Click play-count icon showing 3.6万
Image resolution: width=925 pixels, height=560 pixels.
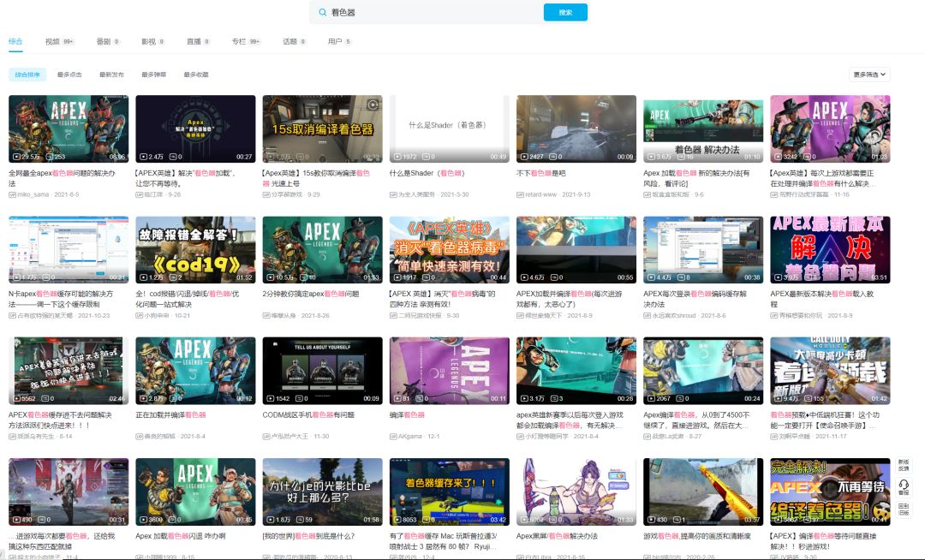[x=651, y=157]
